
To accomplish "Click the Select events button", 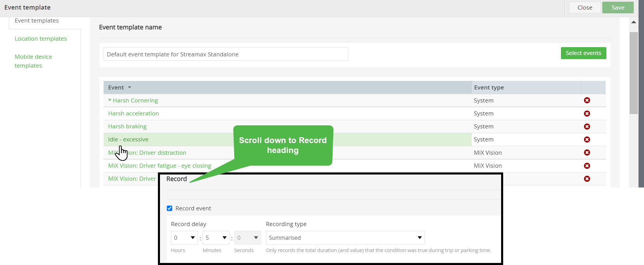I will 583,53.
